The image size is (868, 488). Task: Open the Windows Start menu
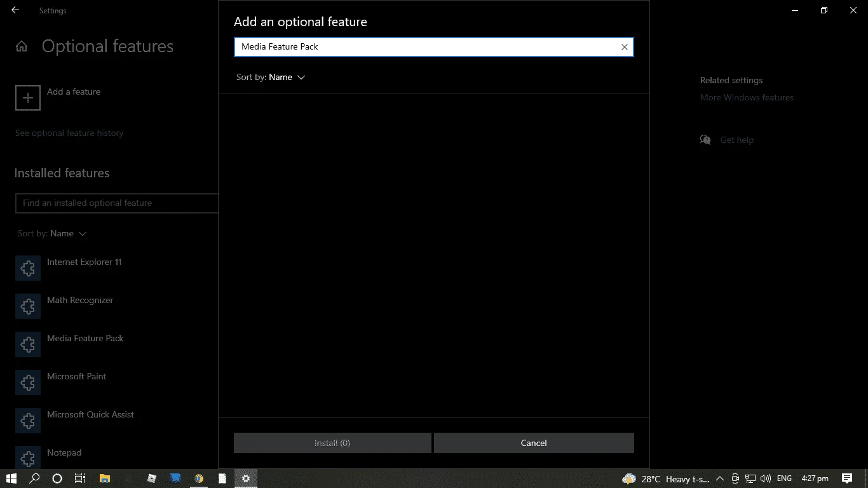(x=11, y=478)
